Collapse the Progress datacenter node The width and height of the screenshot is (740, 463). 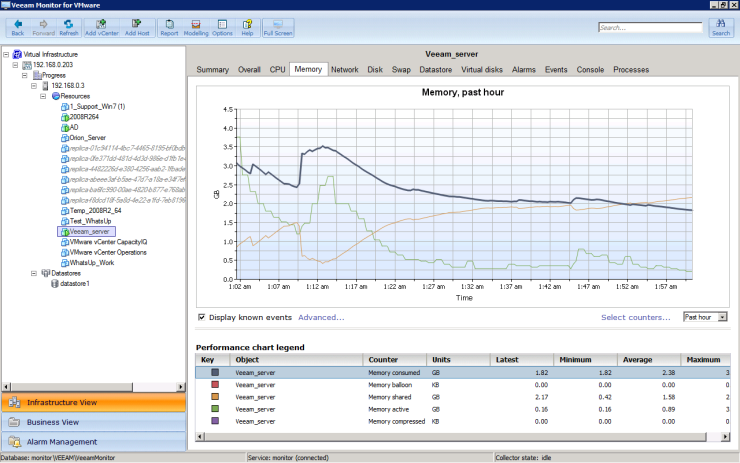point(25,75)
